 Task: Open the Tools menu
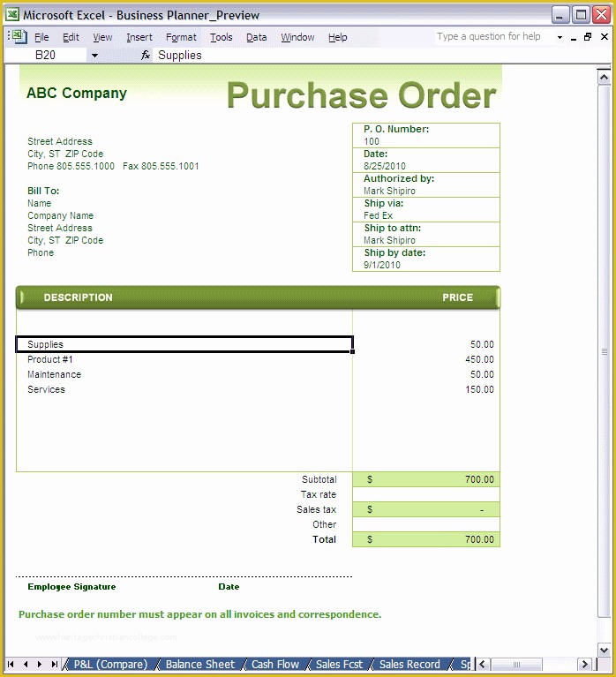(221, 37)
